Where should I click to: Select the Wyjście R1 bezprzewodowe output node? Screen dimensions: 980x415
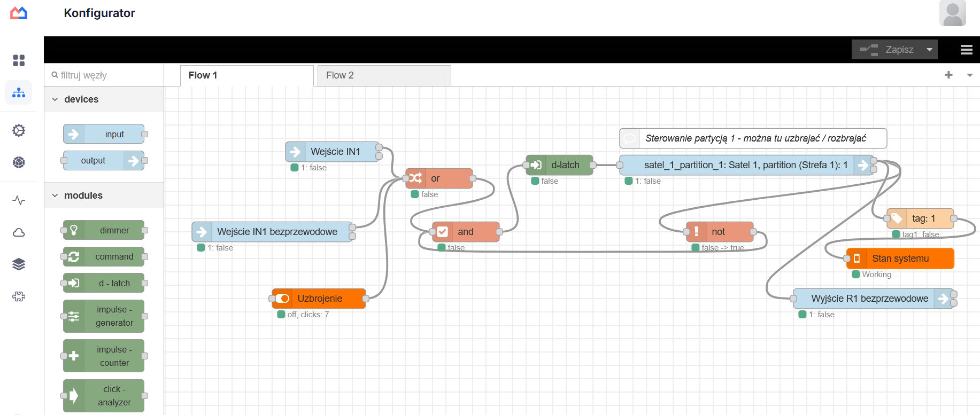pyautogui.click(x=874, y=299)
